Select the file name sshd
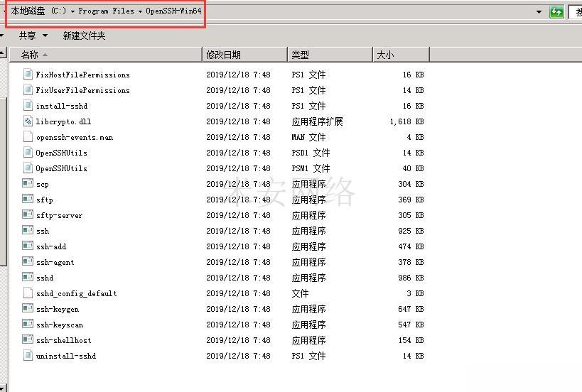The height and width of the screenshot is (392, 582). point(45,278)
